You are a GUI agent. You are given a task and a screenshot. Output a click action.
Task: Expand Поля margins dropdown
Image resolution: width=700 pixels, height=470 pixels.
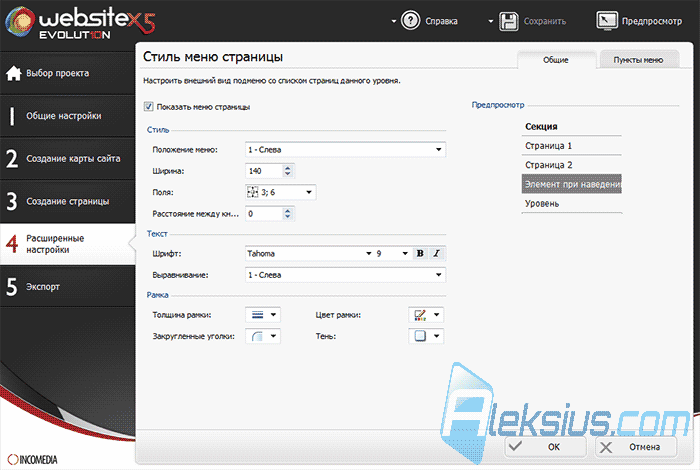tap(280, 192)
